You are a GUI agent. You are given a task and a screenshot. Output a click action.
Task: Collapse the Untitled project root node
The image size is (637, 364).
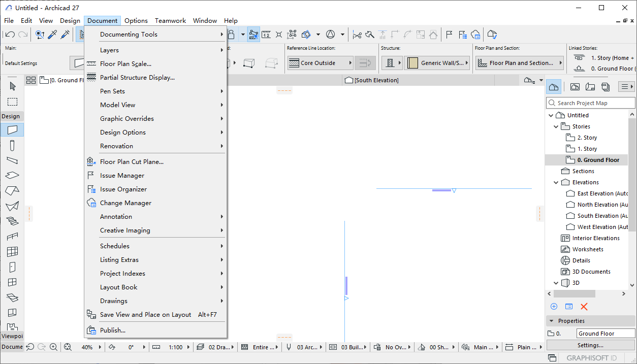551,115
